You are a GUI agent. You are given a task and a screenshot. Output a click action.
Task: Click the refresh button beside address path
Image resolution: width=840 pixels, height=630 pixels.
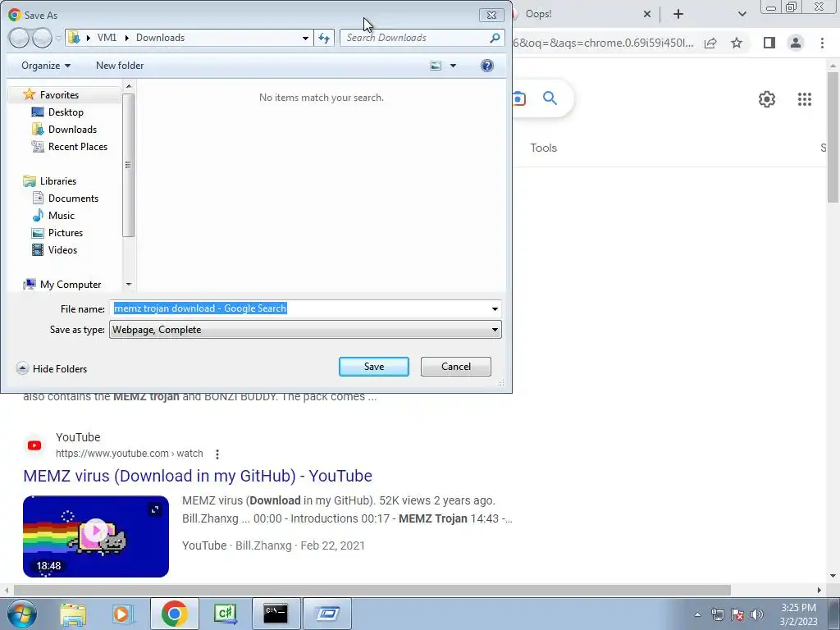click(324, 38)
